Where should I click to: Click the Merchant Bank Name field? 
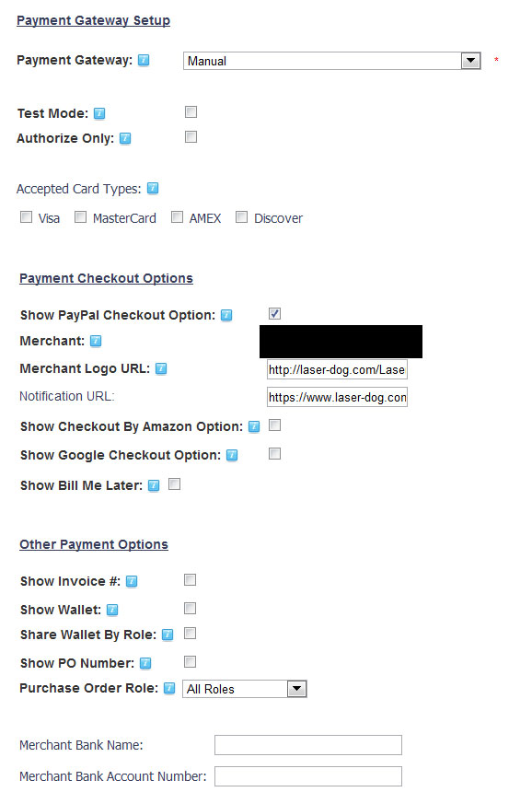[x=308, y=745]
